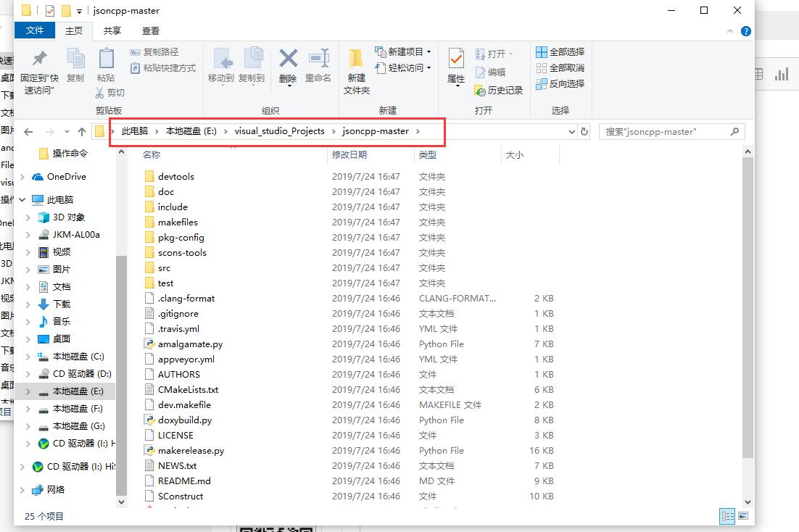799x532 pixels.
Task: Click 全部取消 to deselect all
Action: [559, 67]
